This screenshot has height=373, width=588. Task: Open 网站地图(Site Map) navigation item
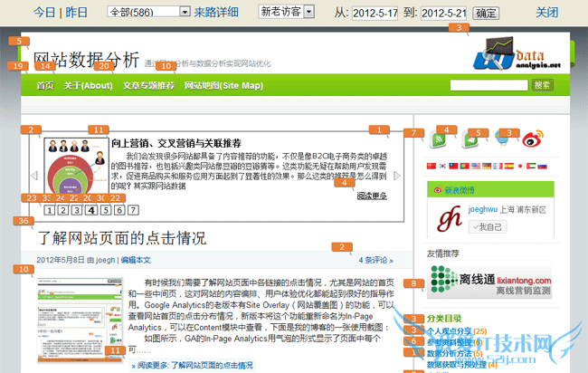click(x=223, y=86)
